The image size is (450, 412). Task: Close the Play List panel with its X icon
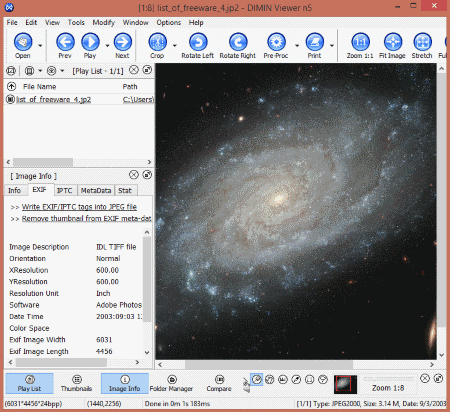tap(134, 70)
